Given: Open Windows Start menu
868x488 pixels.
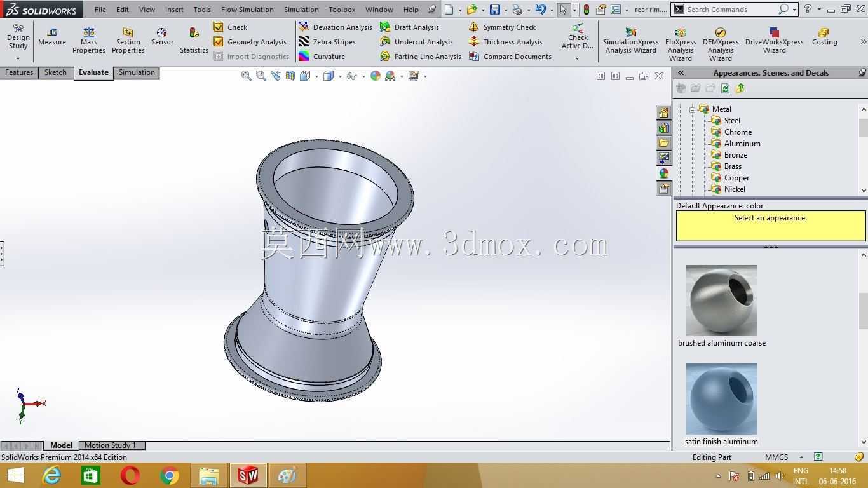Looking at the screenshot, I should tap(15, 475).
